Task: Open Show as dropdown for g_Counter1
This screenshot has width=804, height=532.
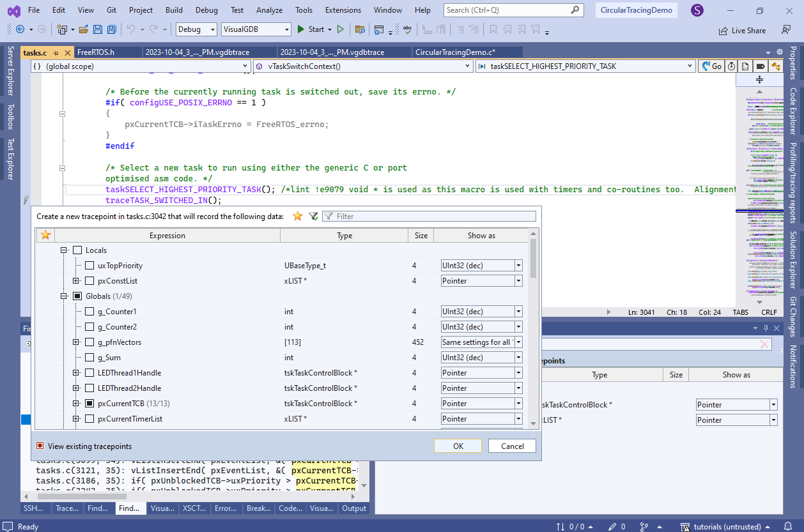Action: tap(518, 312)
